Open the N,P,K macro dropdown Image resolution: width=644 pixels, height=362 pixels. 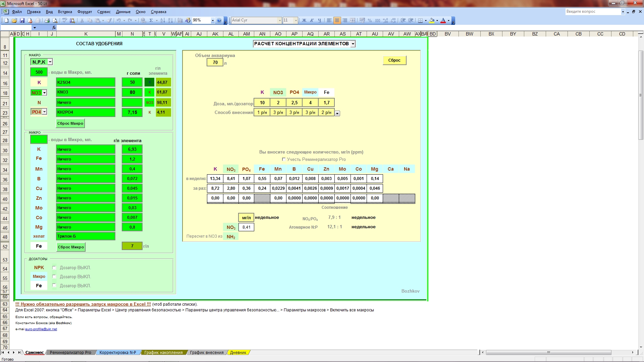50,62
